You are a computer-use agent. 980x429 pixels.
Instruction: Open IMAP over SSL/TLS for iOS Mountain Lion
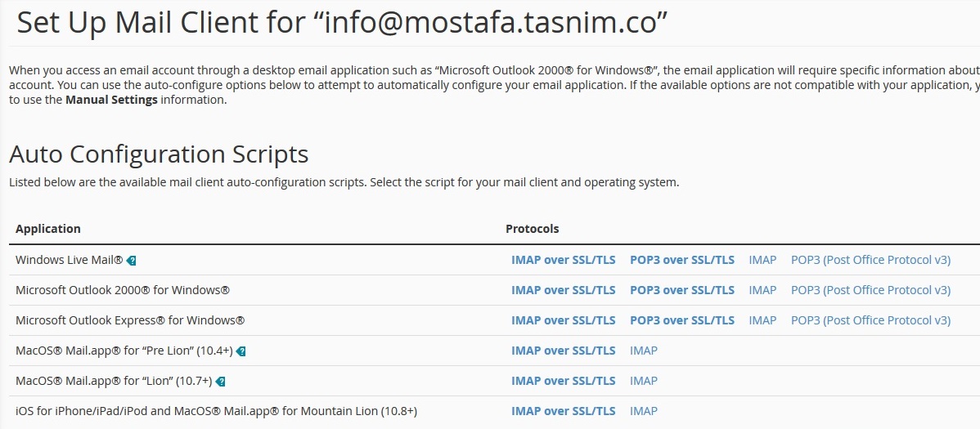[x=563, y=411]
